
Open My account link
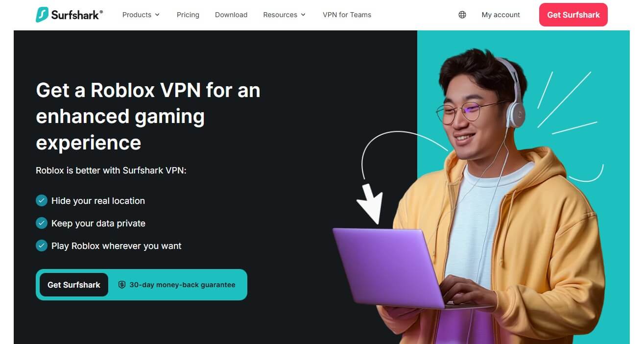click(x=501, y=15)
